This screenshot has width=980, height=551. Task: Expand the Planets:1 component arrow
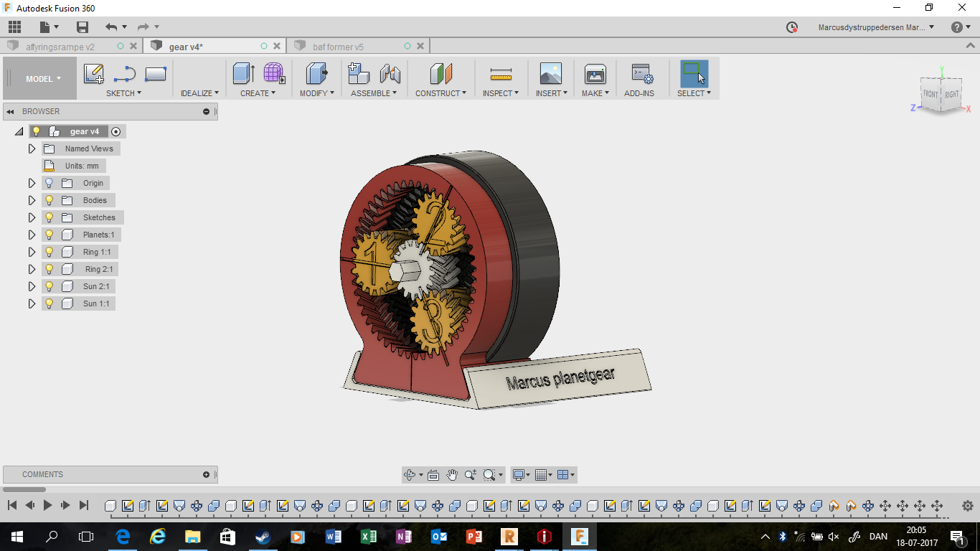click(x=32, y=235)
